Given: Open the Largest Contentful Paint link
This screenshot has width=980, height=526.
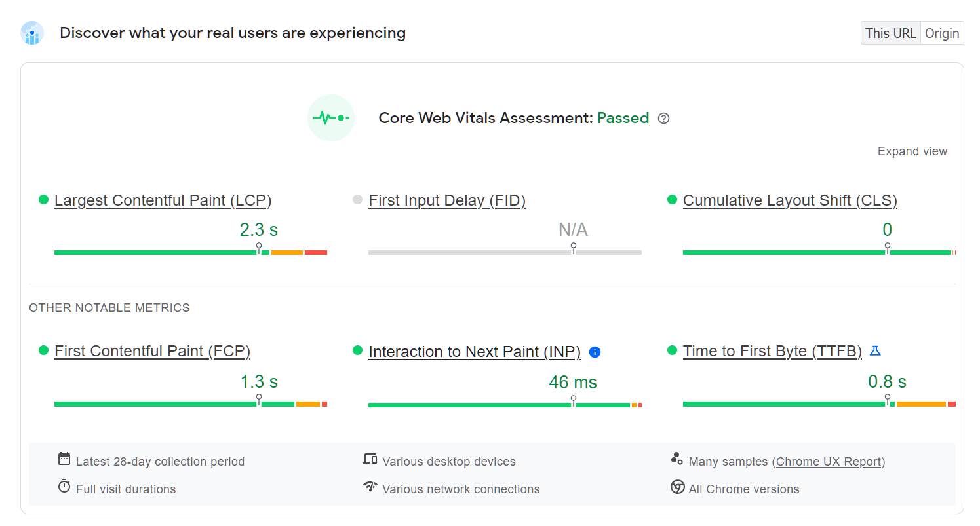Looking at the screenshot, I should [x=163, y=200].
